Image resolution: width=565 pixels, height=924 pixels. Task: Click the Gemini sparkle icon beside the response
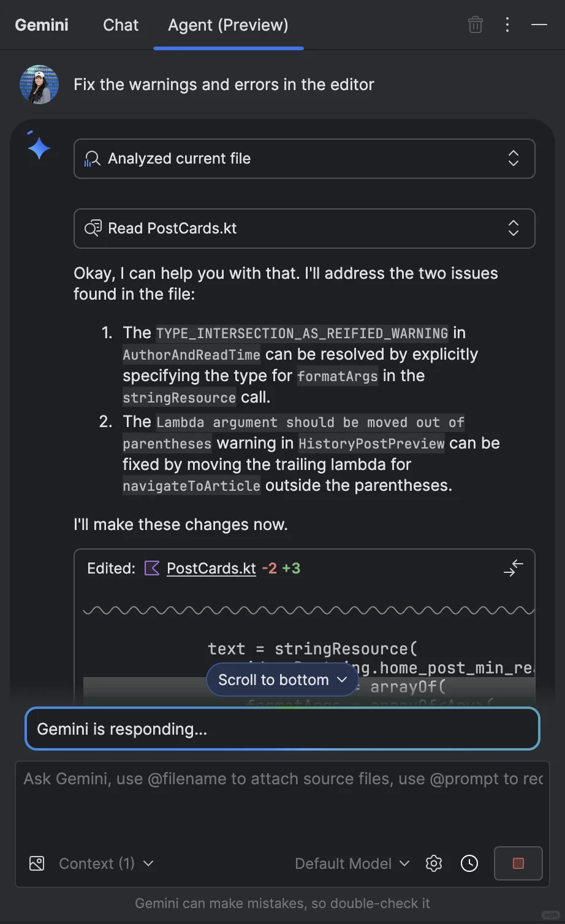(38, 146)
